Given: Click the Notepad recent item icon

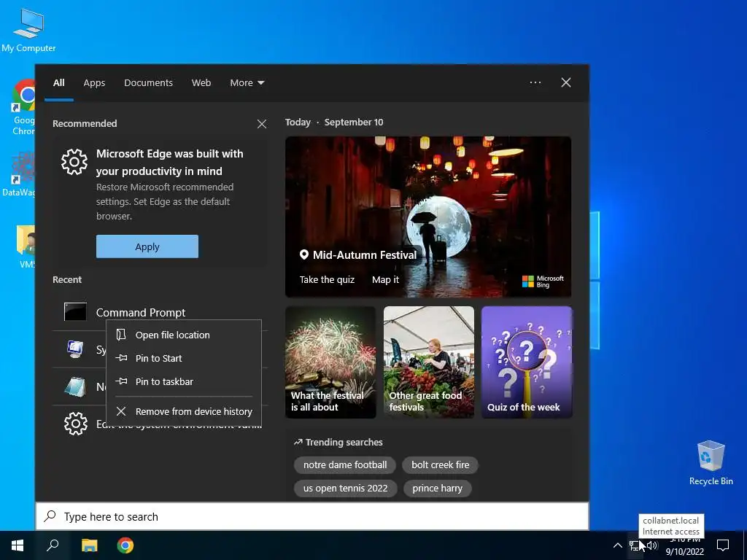Looking at the screenshot, I should (75, 386).
